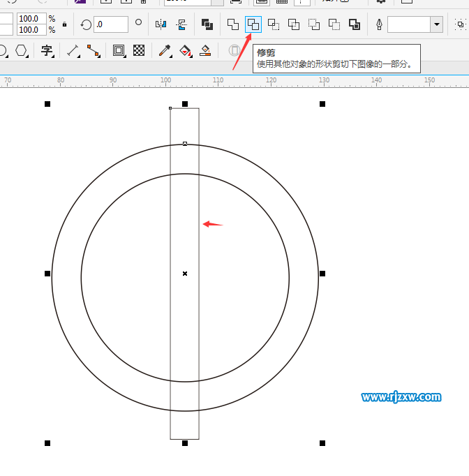This screenshot has height=476, width=469.
Task: Click the Create boundary icon
Action: click(355, 25)
